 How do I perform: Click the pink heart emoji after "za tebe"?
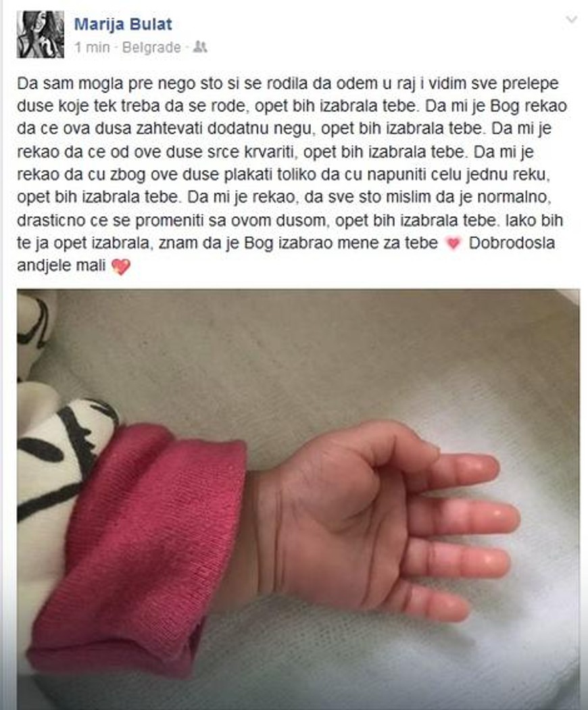click(x=453, y=244)
